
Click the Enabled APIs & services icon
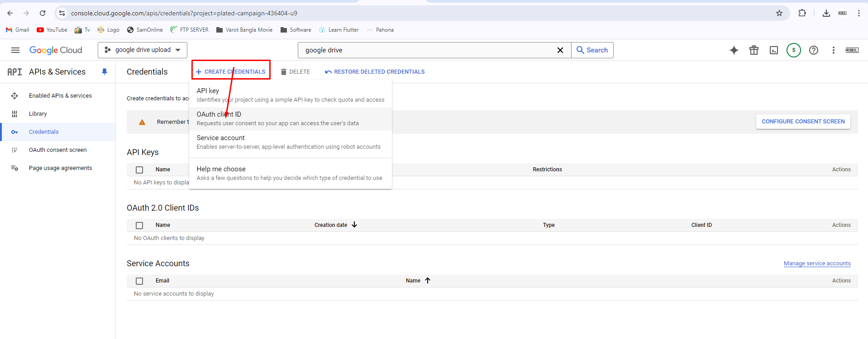[14, 96]
